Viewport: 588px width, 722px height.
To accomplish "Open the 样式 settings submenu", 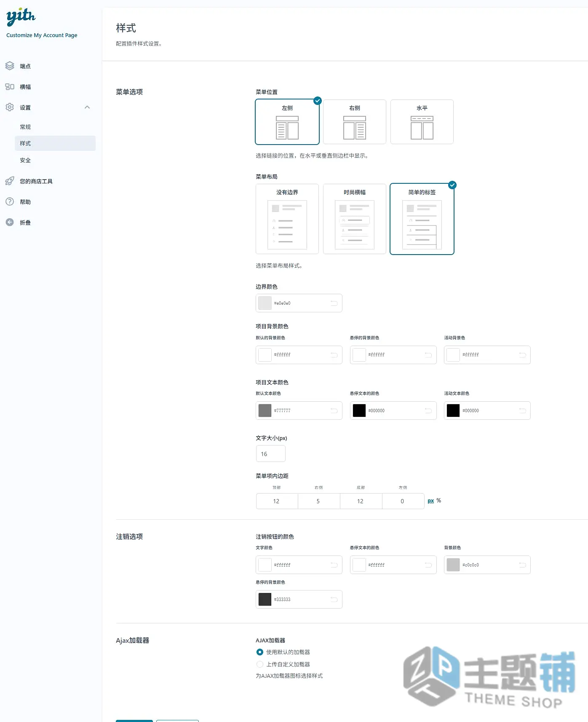I will tap(55, 143).
